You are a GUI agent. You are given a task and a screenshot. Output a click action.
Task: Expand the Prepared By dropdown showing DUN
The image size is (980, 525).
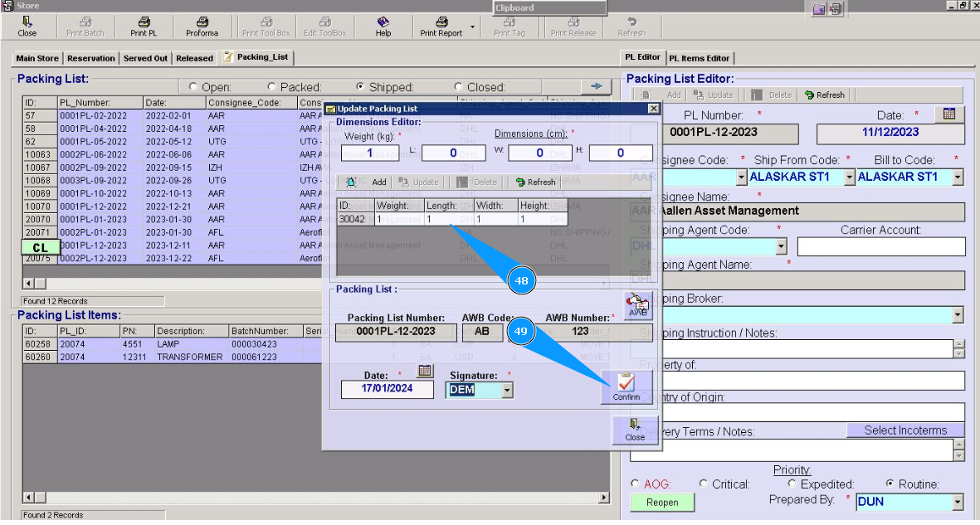click(x=958, y=502)
